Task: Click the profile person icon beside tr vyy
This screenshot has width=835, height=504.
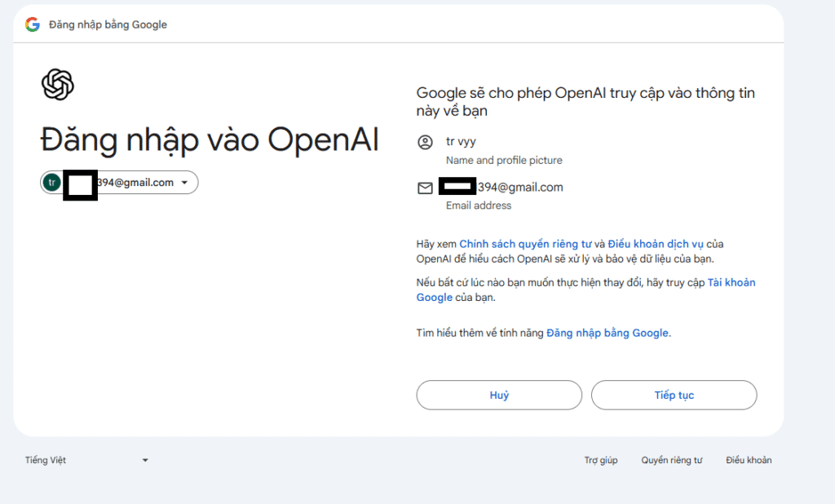Action: tap(425, 143)
